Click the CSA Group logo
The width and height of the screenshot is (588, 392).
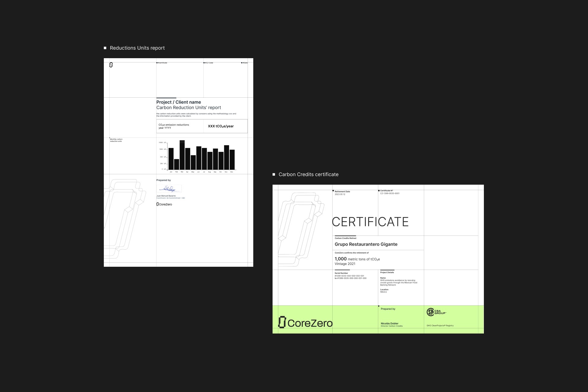click(x=436, y=312)
